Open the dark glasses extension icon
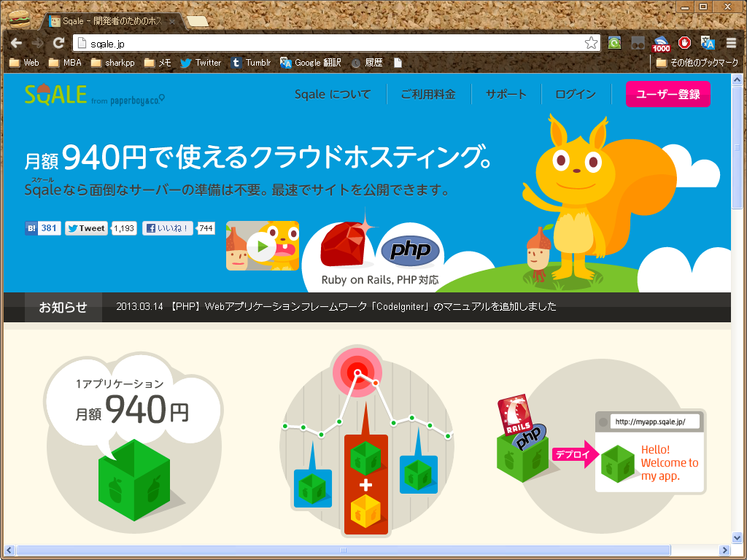 (638, 43)
